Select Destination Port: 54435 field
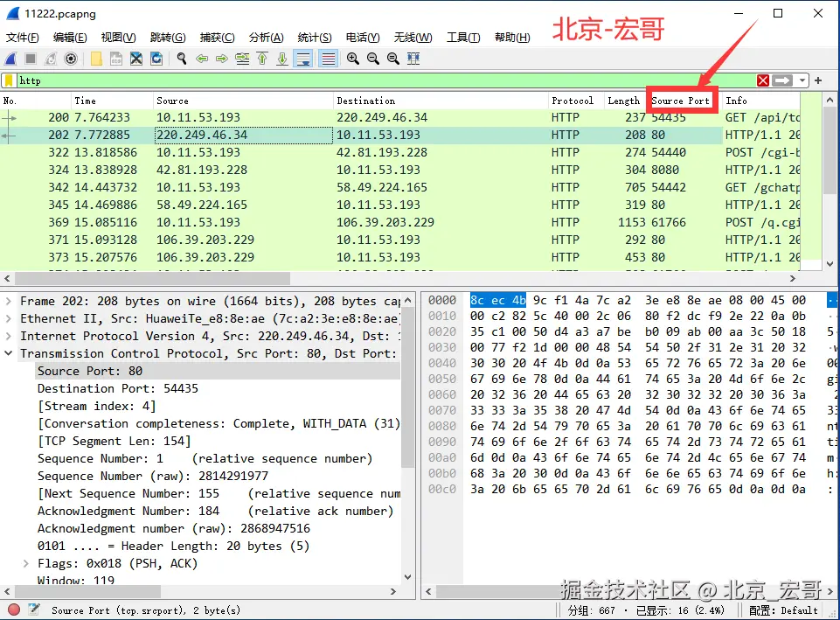 pos(118,388)
